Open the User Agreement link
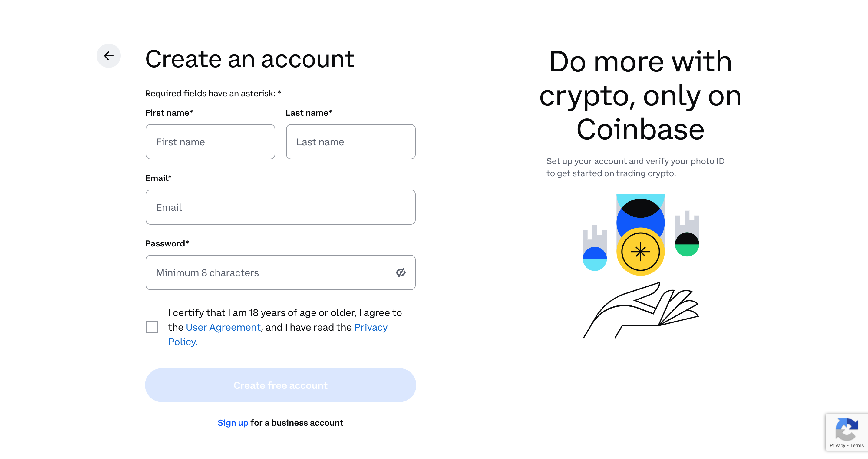Screen dimensions: 868x459 223,327
